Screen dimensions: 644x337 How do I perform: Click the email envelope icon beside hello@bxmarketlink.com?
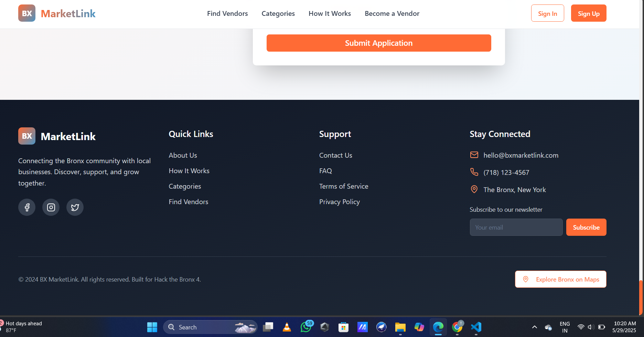click(474, 155)
